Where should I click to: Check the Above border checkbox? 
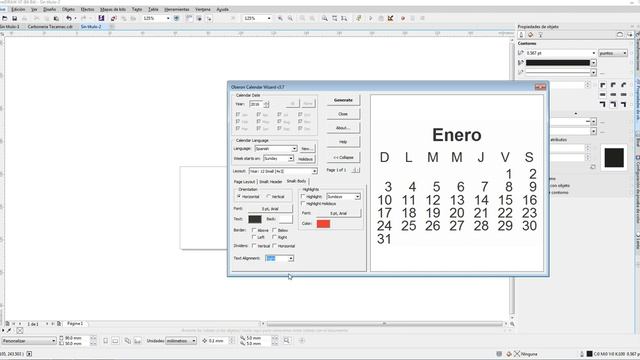tap(254, 230)
